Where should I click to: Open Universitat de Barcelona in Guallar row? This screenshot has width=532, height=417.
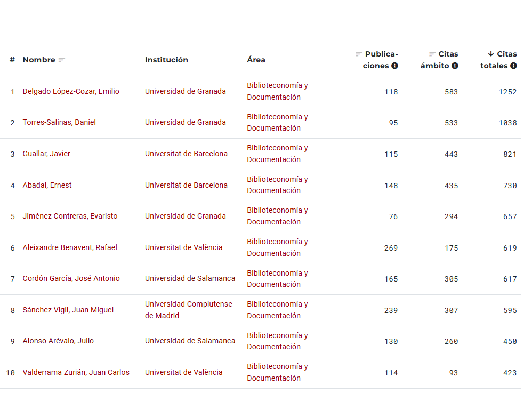[186, 154]
